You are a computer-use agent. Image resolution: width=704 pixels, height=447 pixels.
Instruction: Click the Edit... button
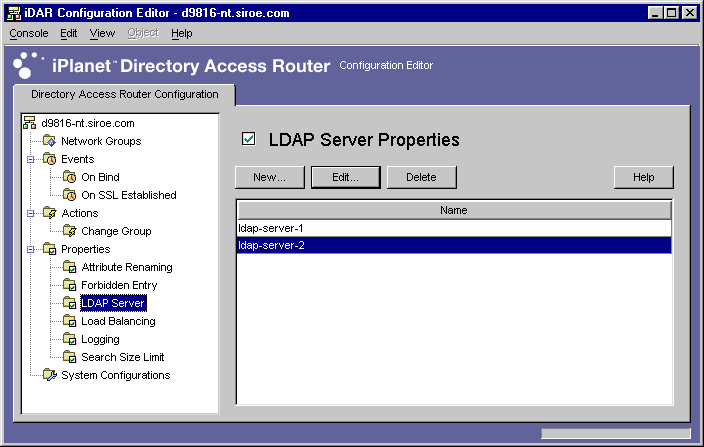tap(345, 177)
